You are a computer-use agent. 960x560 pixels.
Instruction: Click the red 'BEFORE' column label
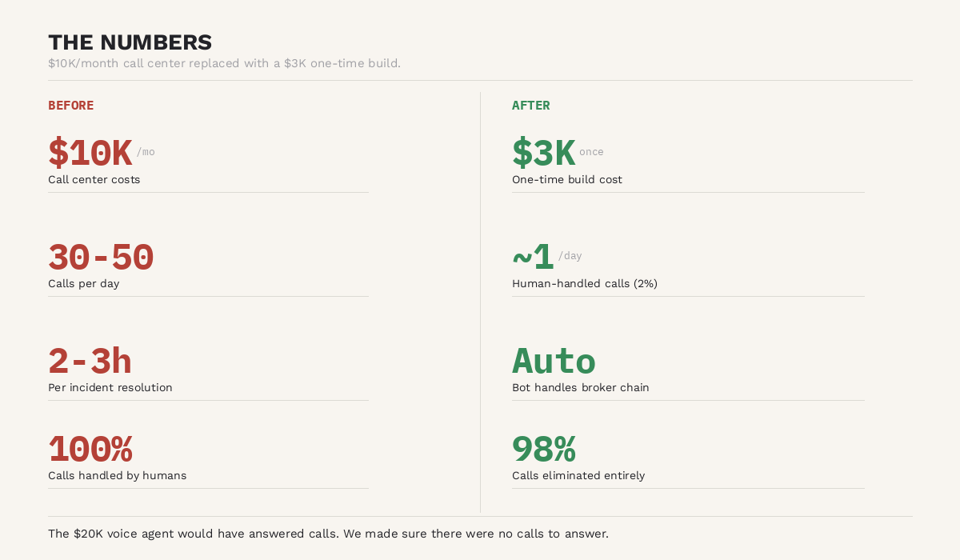point(70,106)
